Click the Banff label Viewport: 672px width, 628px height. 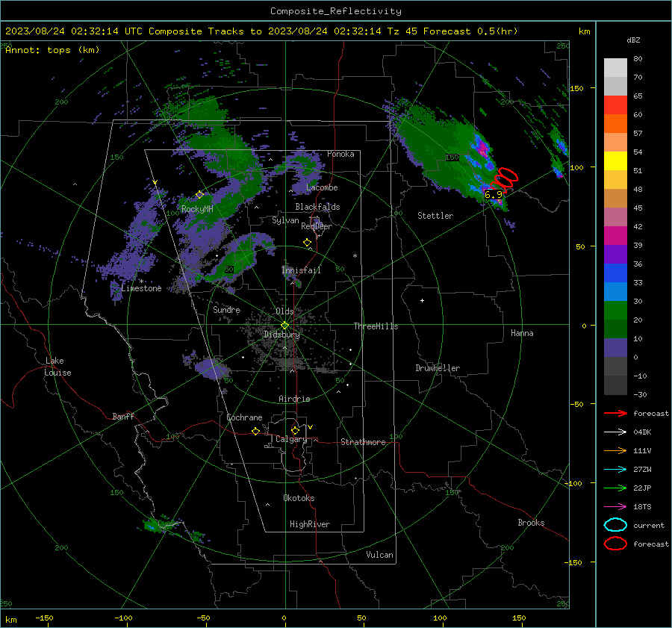(x=123, y=417)
